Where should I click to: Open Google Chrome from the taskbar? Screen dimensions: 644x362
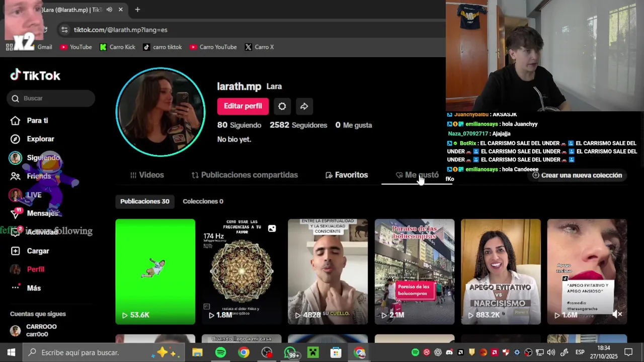tap(244, 352)
